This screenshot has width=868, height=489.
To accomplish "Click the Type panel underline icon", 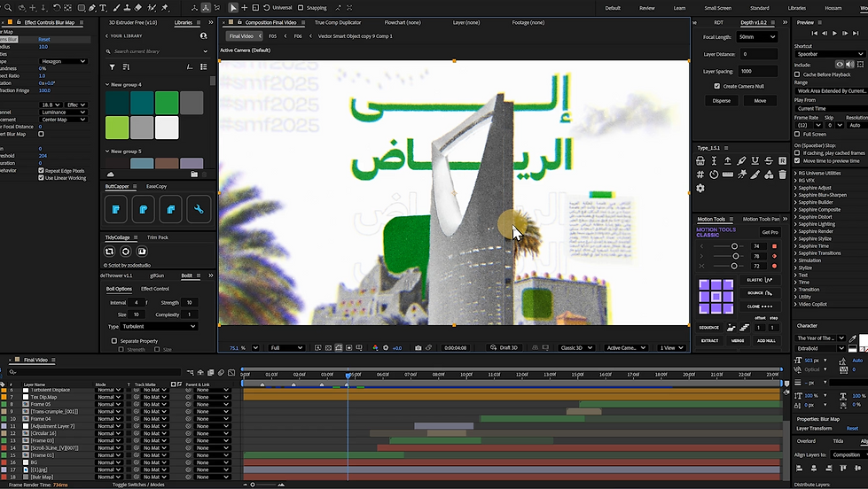I will coord(755,161).
